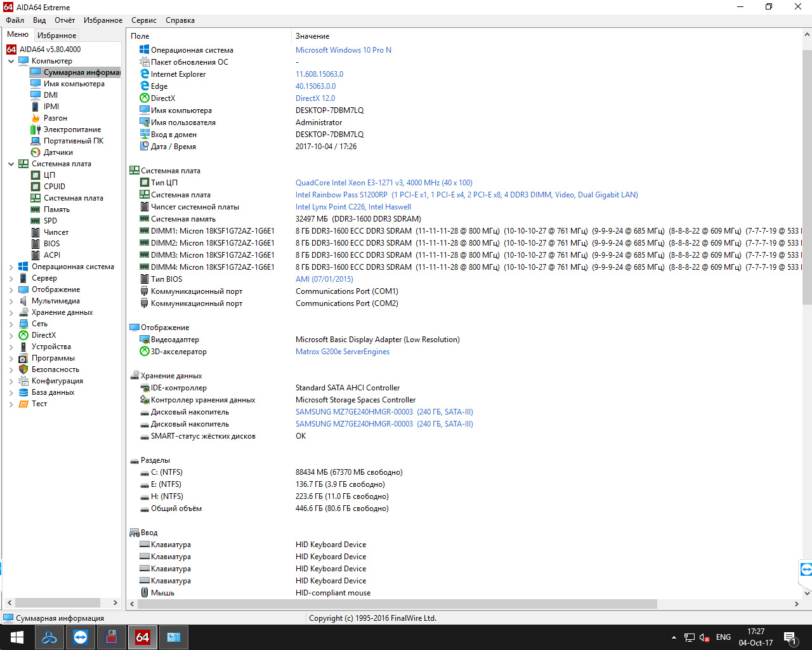Expand the Хранение данных node
Image resolution: width=812 pixels, height=650 pixels.
click(x=11, y=312)
